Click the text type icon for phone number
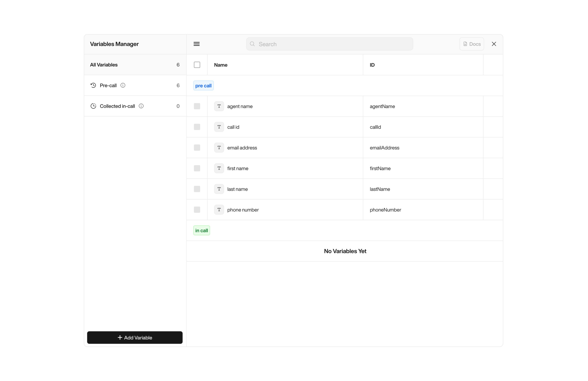The image size is (588, 381). pos(219,210)
